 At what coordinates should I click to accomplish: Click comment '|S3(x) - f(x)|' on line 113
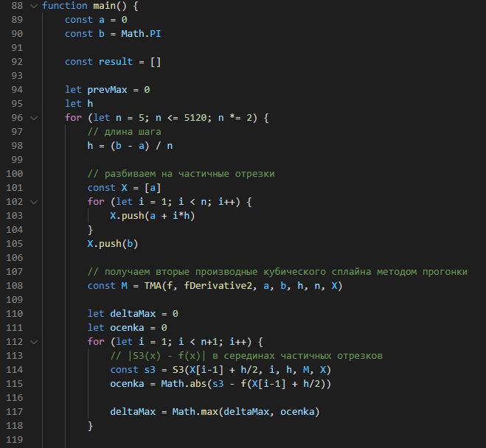(167, 356)
